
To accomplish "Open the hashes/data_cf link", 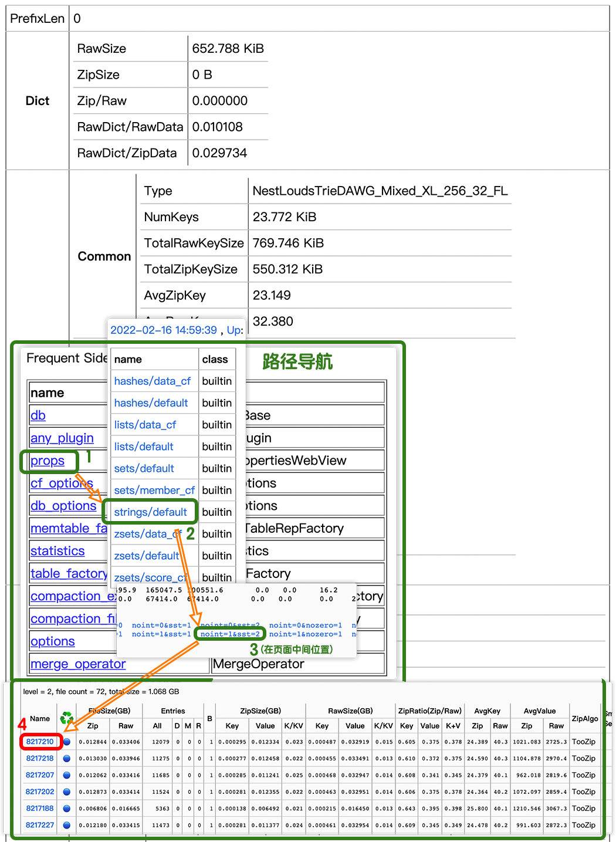I will pyautogui.click(x=153, y=381).
